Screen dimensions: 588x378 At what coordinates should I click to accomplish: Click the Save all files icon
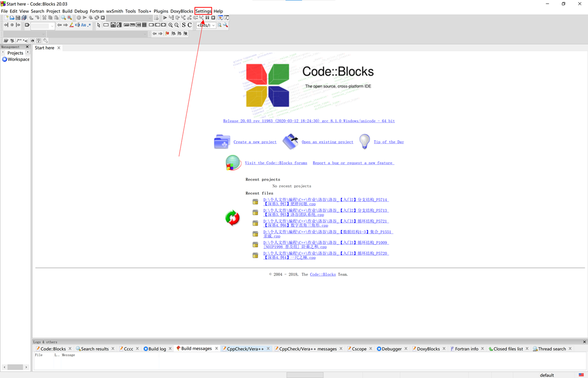pos(24,18)
